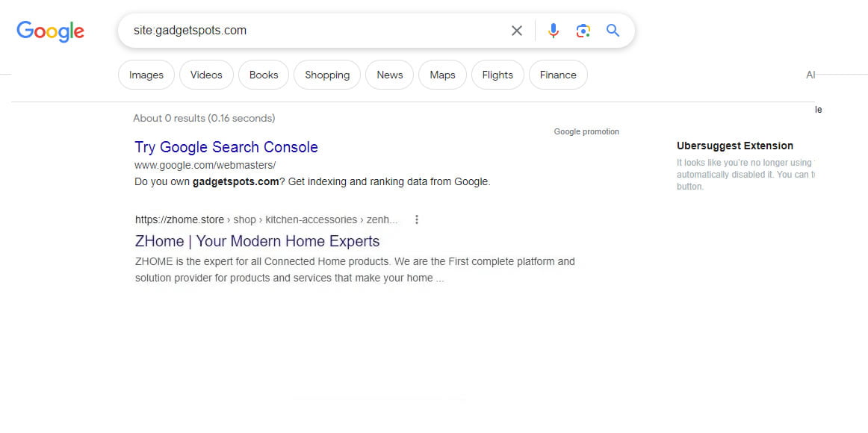Open the Maps results filter
Screen dimensions: 868x433
tap(442, 75)
